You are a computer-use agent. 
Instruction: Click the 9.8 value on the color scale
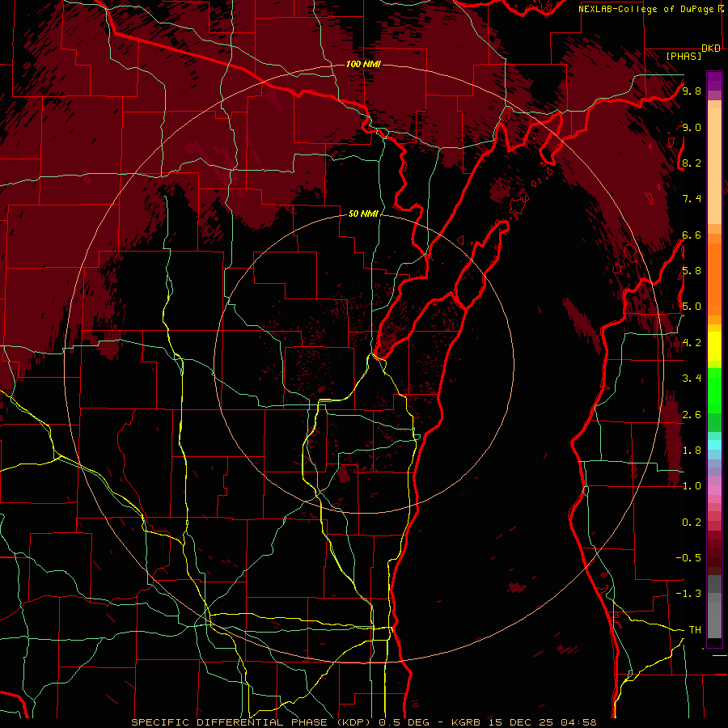pyautogui.click(x=692, y=91)
